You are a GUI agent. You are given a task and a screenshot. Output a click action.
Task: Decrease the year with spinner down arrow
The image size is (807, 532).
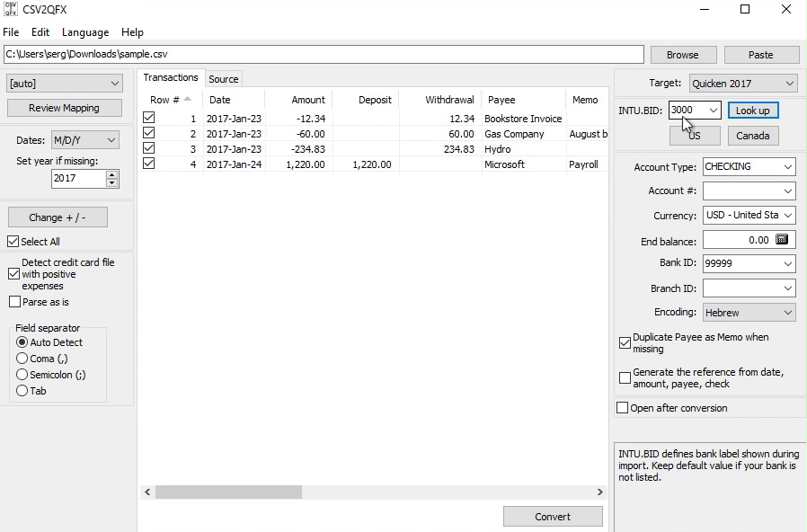tap(111, 182)
